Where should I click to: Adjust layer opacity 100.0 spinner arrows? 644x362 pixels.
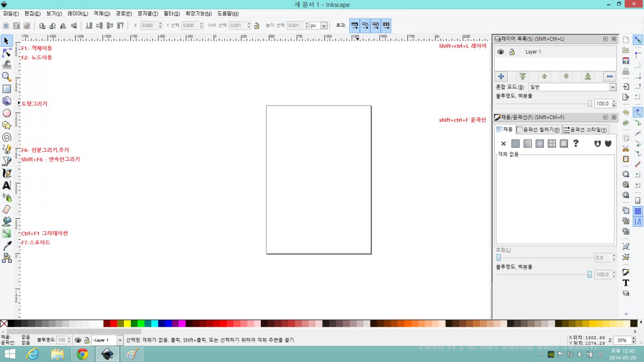(x=613, y=104)
